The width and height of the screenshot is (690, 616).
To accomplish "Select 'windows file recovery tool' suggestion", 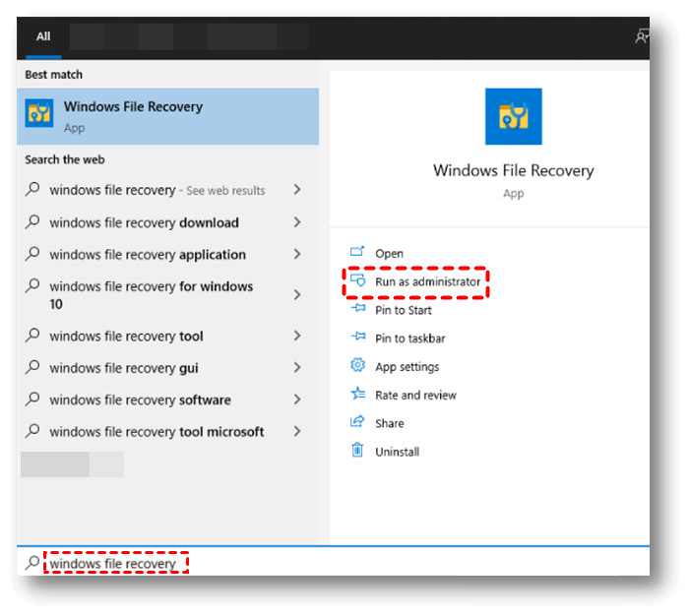I will click(126, 337).
